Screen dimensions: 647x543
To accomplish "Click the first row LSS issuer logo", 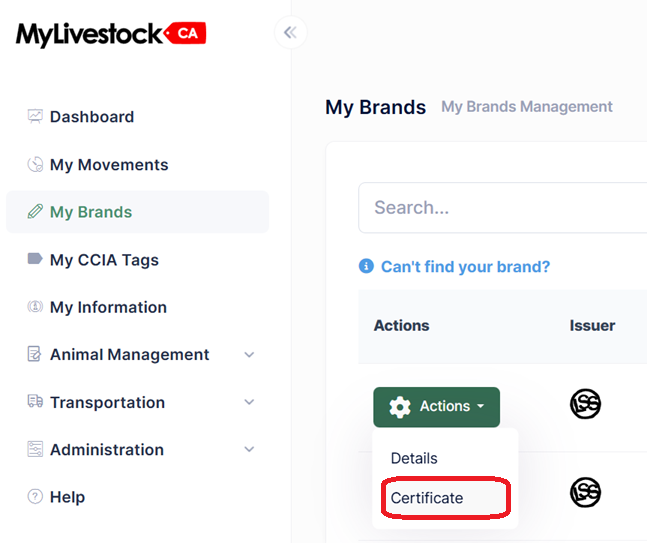I will [x=585, y=404].
